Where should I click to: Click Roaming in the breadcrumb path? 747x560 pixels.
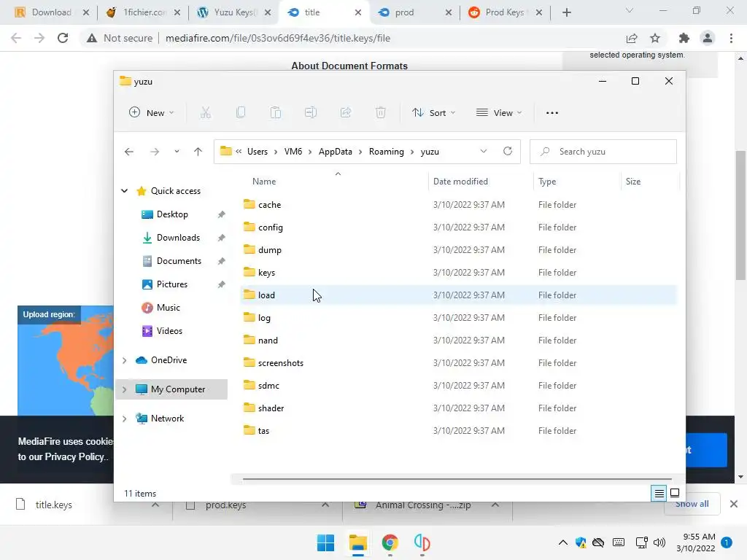pos(386,152)
